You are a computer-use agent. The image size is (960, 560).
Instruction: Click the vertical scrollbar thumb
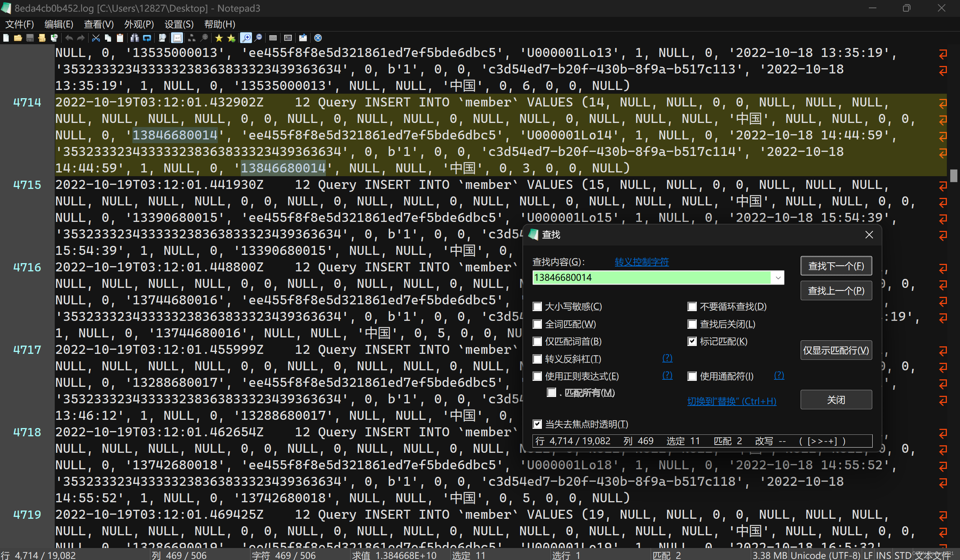pyautogui.click(x=954, y=175)
